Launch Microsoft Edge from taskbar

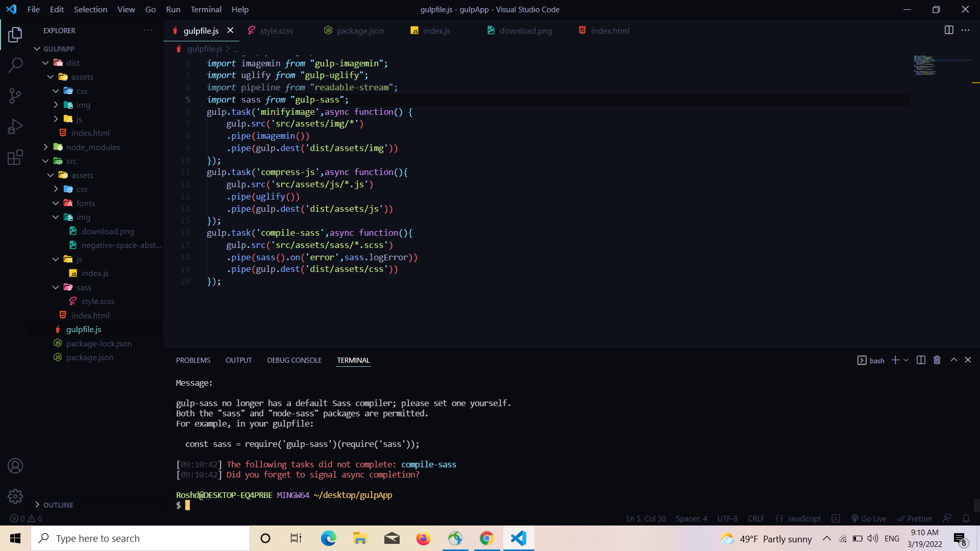328,538
